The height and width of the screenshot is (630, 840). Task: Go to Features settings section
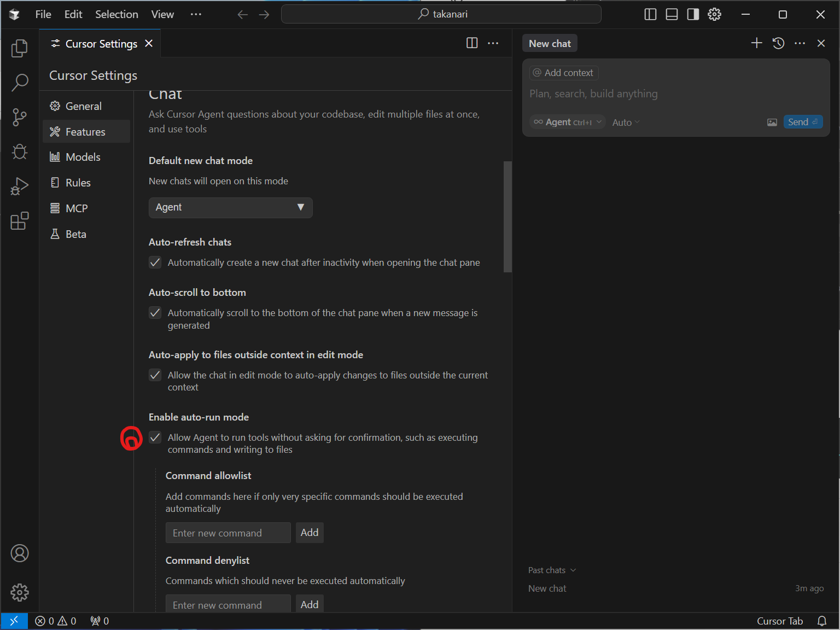pos(86,132)
